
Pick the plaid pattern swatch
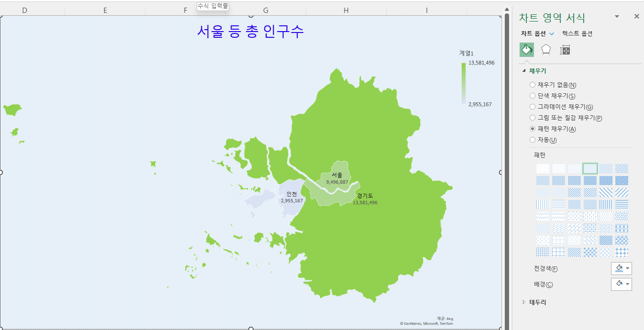click(x=622, y=228)
